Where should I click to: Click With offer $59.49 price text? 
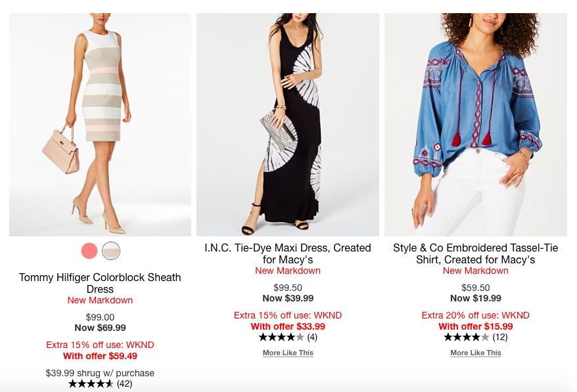[100, 356]
